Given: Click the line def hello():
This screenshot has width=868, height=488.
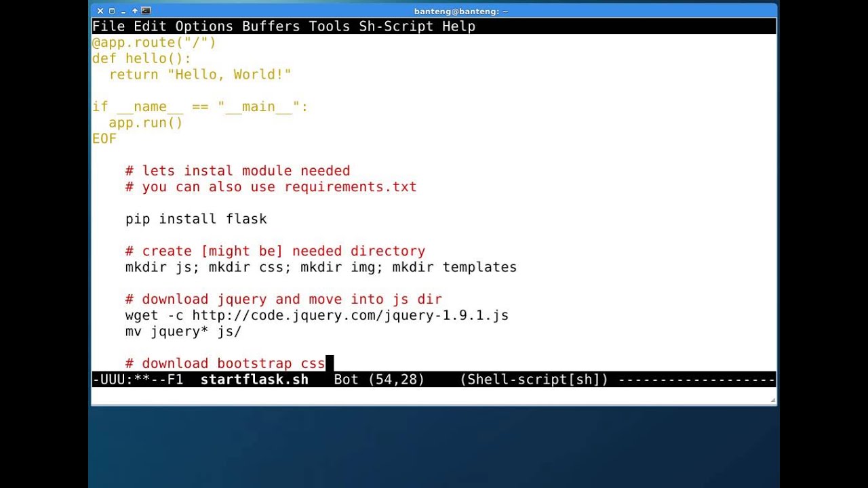Looking at the screenshot, I should pos(142,59).
